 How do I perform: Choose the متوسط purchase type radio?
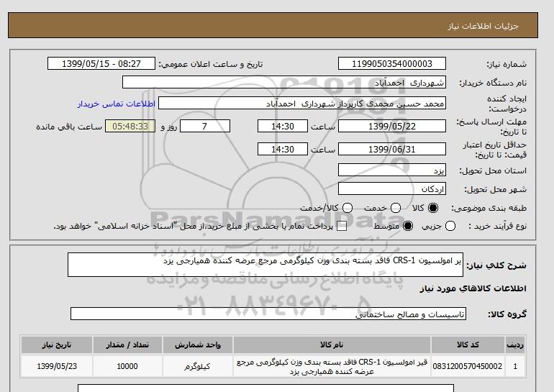click(x=408, y=226)
